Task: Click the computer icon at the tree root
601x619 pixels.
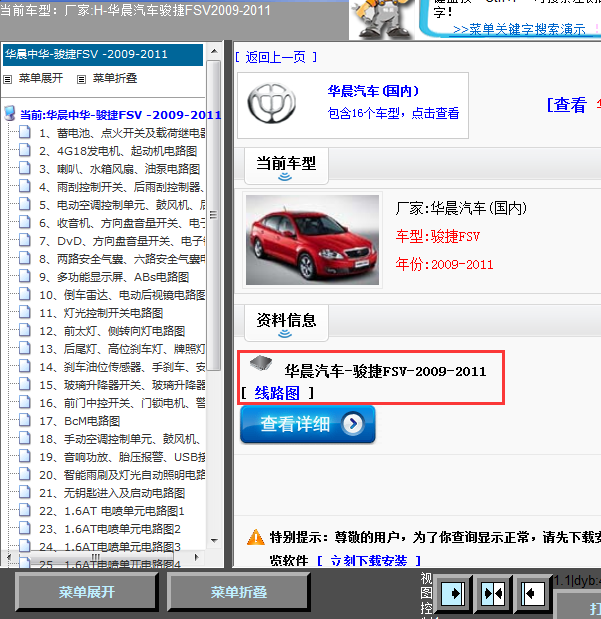Action: (9, 113)
